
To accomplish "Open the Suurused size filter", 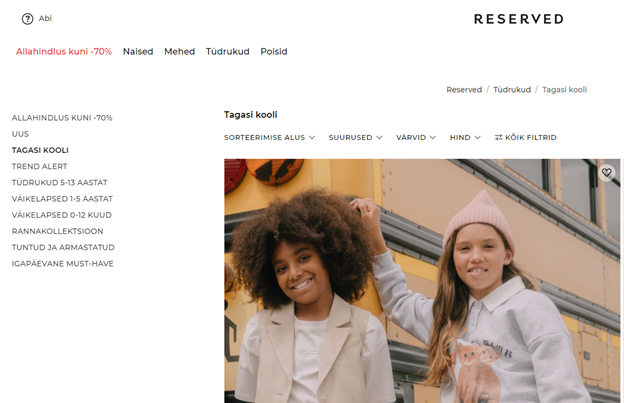I will coord(355,137).
